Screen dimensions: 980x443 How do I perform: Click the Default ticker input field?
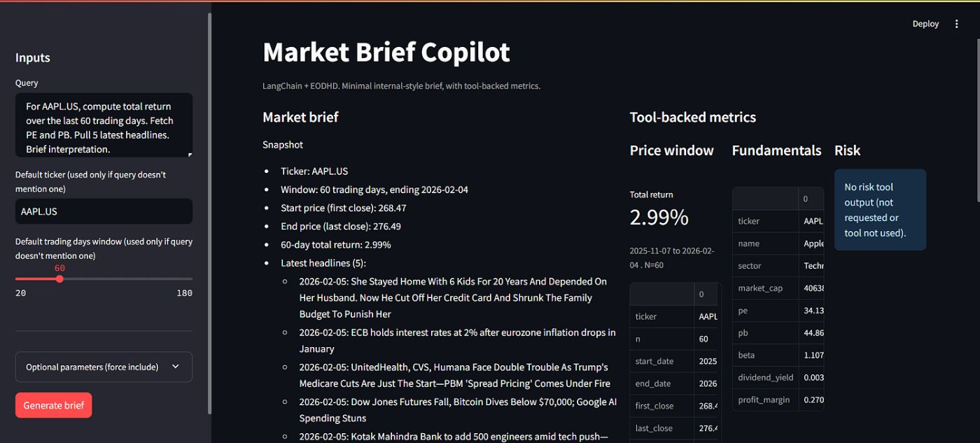tap(103, 211)
